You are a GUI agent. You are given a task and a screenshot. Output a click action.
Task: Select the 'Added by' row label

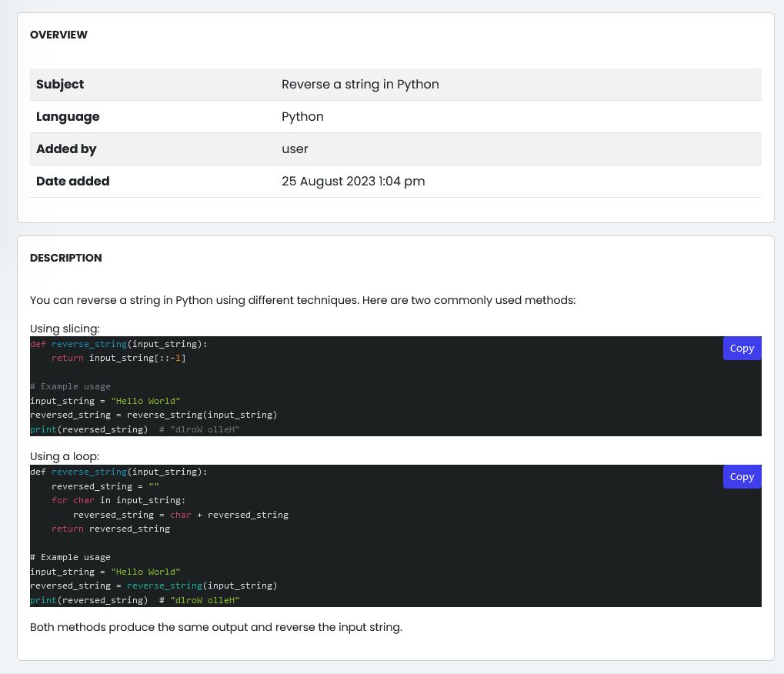pos(66,149)
